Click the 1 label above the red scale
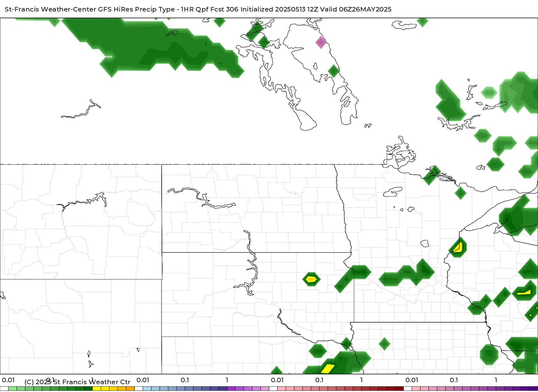This screenshot has height=392, width=538. click(x=361, y=380)
